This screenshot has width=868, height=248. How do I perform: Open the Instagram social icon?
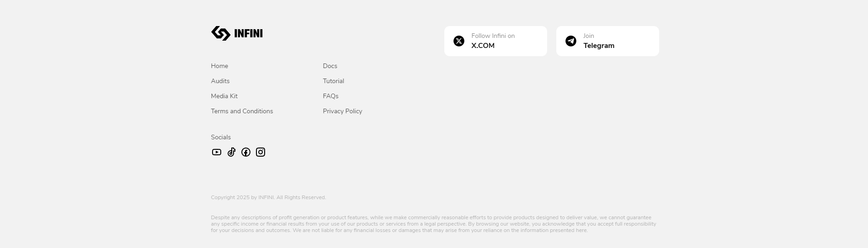point(261,152)
